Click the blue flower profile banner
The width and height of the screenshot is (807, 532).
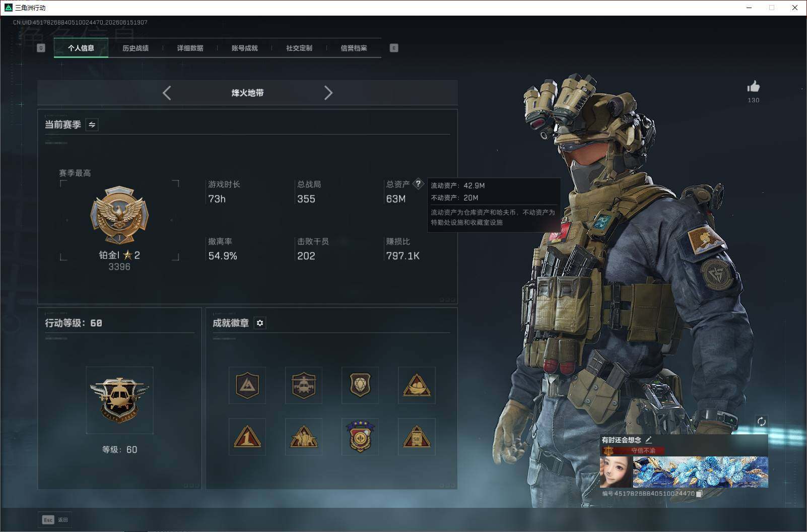tap(700, 472)
